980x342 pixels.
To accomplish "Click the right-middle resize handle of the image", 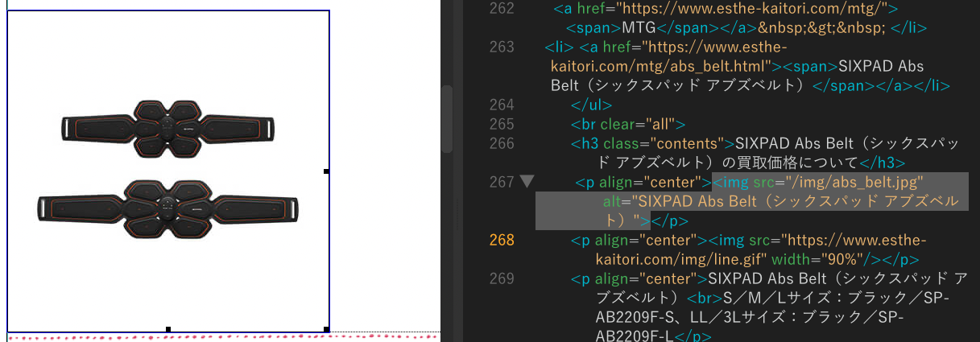I will coord(326,171).
